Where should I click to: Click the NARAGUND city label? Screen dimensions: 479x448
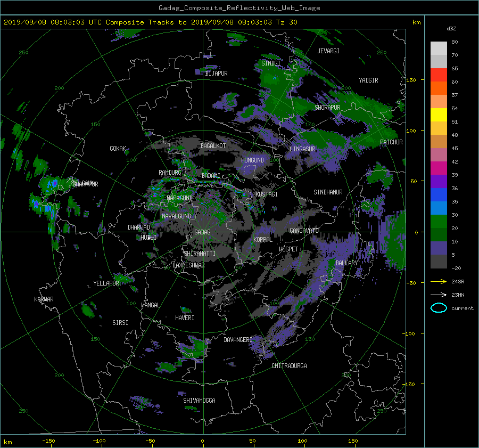(x=180, y=198)
